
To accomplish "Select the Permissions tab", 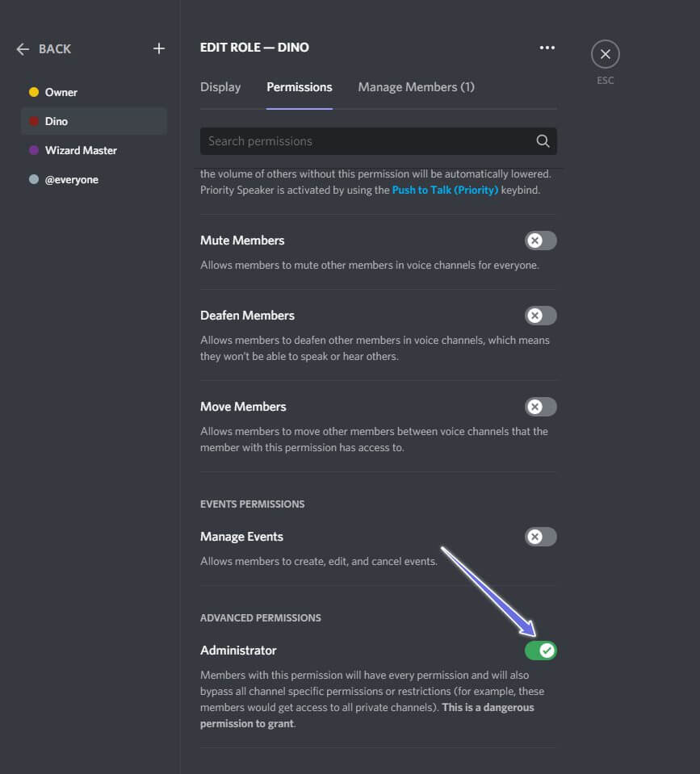I will pyautogui.click(x=300, y=87).
